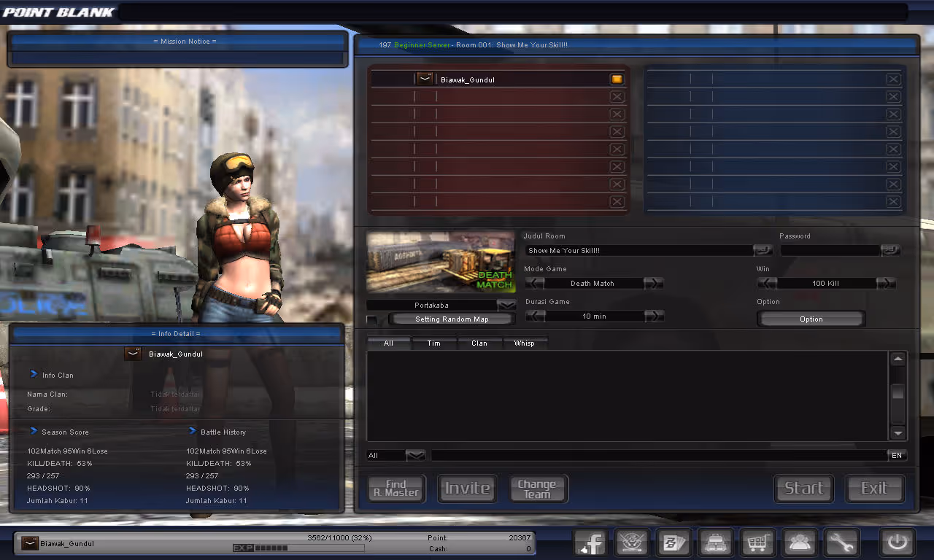The height and width of the screenshot is (560, 934).
Task: Click the Password input field
Action: pos(830,250)
